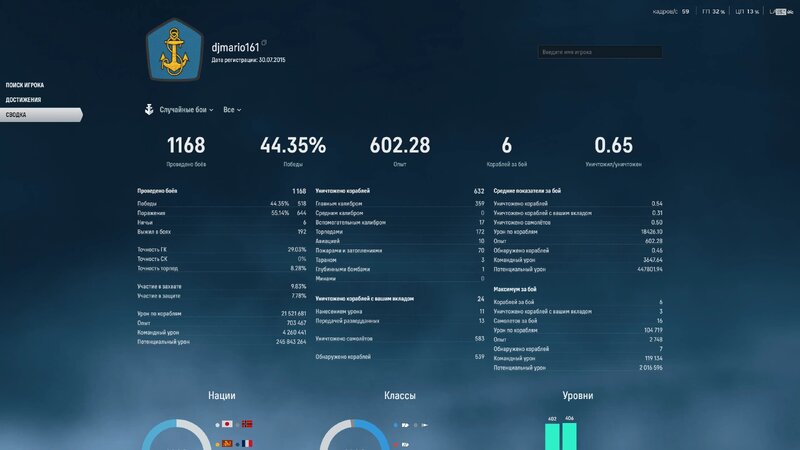The image size is (800, 450).
Task: Click the Нации donut chart
Action: point(176,435)
